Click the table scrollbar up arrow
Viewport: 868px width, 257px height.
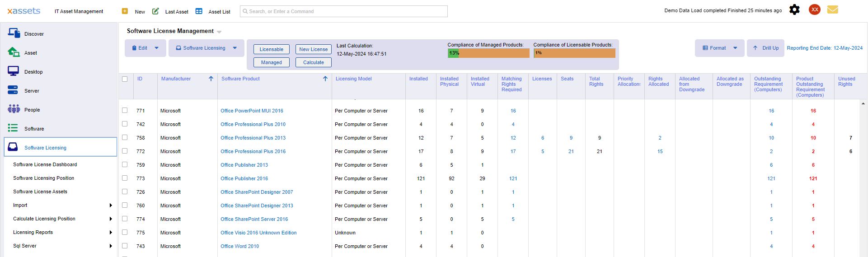pyautogui.click(x=863, y=104)
